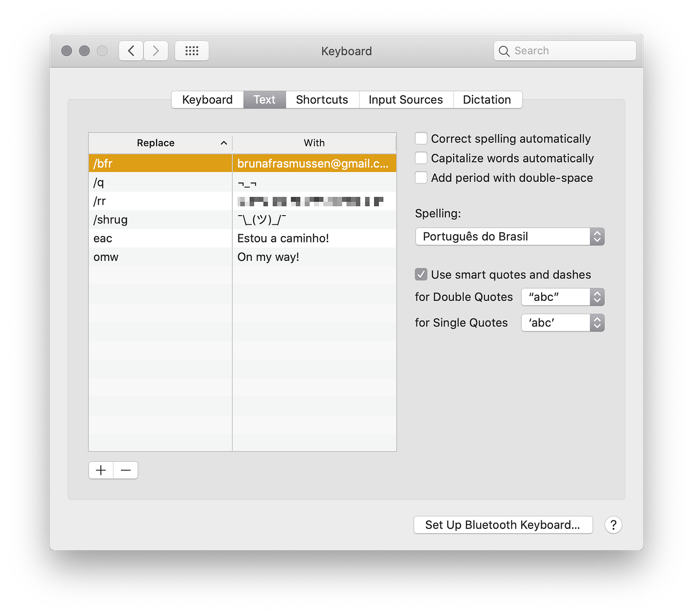Open help with the question mark button
The width and height of the screenshot is (693, 616).
coord(613,525)
